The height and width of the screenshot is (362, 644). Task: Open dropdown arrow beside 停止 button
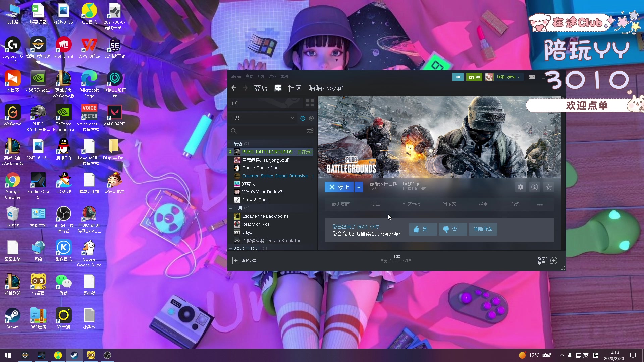pyautogui.click(x=359, y=187)
